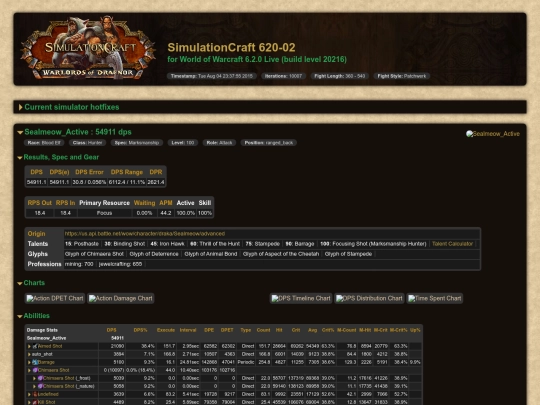Expand the Chimaera Shot (_nature) row arrow
The image size is (540, 405).
pos(34,386)
